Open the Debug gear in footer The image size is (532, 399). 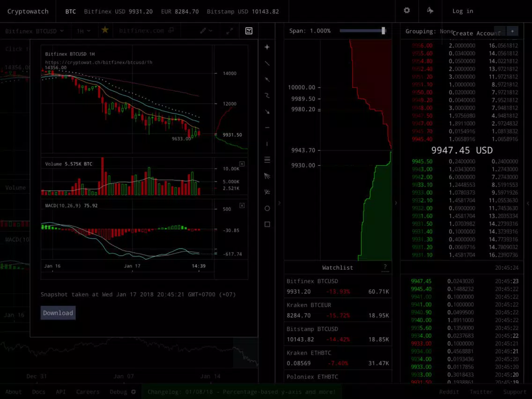(133, 392)
